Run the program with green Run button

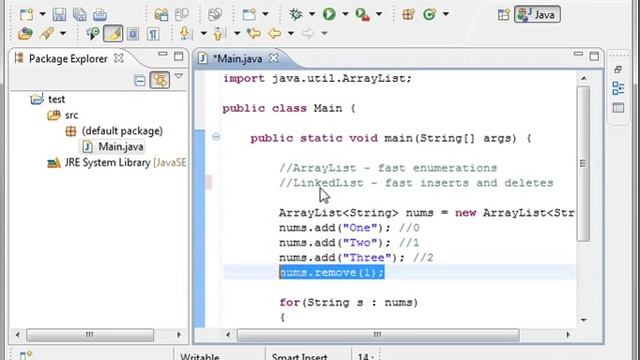[329, 14]
